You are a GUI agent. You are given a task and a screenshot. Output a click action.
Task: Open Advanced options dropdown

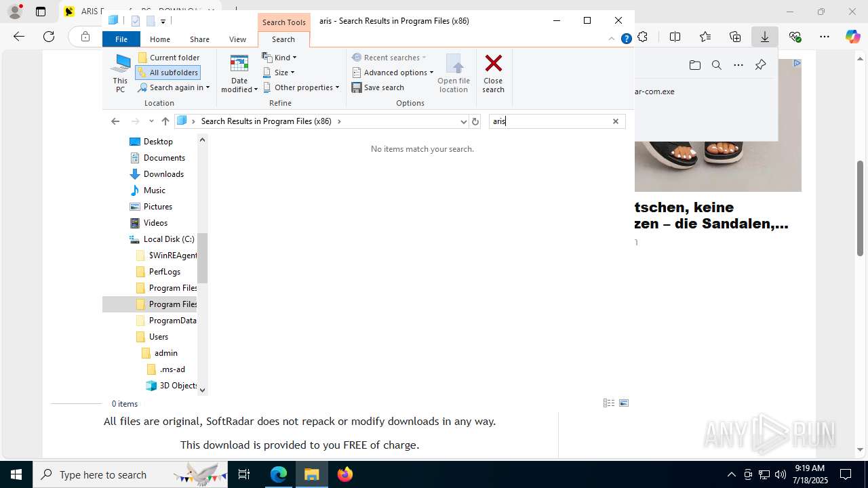(x=393, y=73)
